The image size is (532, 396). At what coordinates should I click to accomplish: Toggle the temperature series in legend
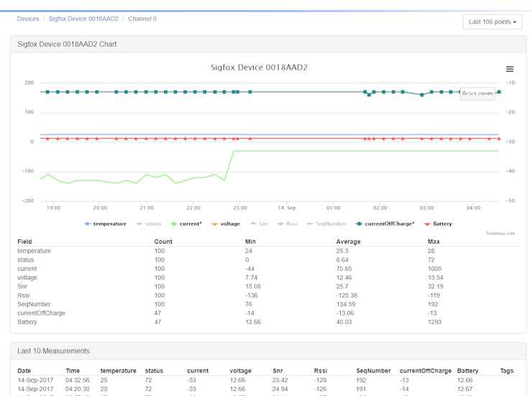[x=105, y=224]
